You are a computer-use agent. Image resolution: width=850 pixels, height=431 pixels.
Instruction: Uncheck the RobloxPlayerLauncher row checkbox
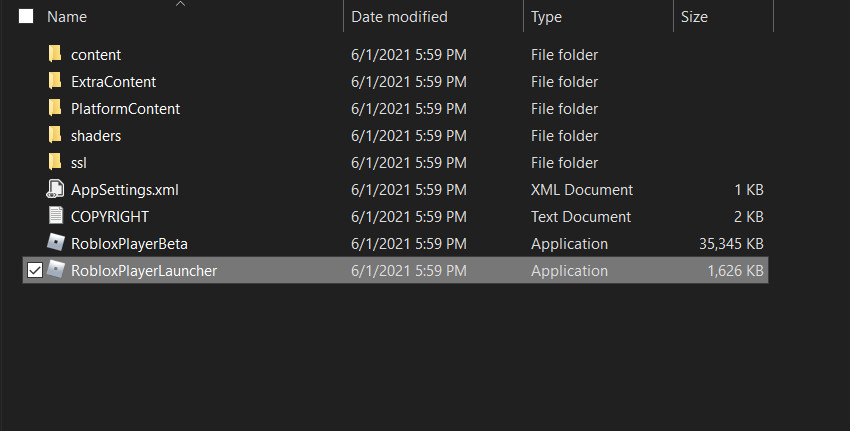tap(34, 271)
